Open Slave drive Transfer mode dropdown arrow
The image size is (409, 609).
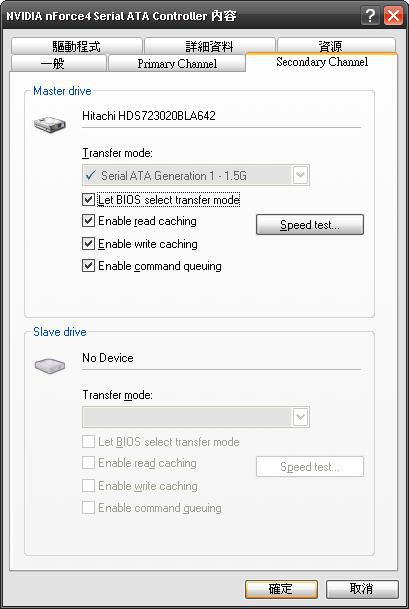tap(300, 417)
